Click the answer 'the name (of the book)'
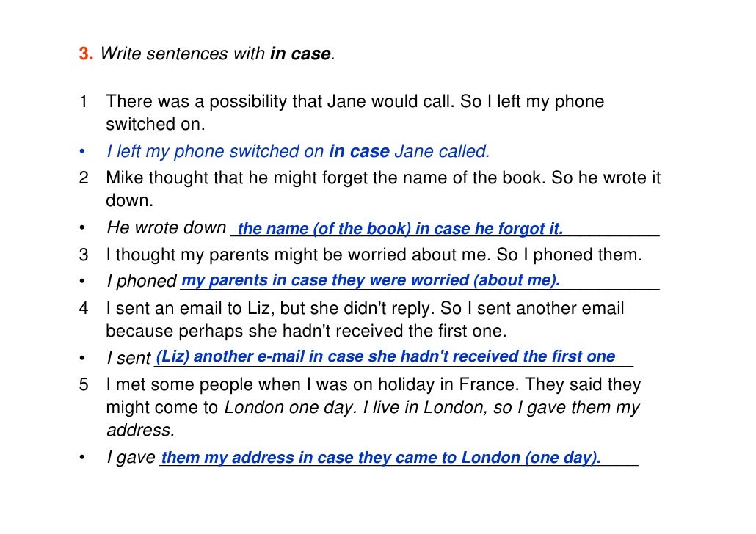 [324, 228]
